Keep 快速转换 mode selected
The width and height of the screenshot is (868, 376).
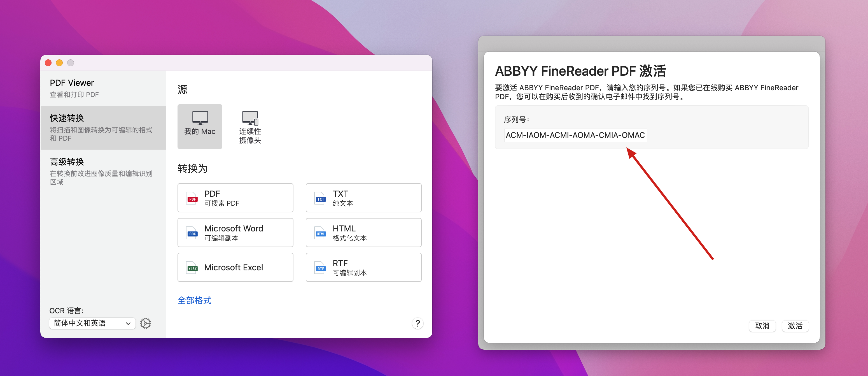pyautogui.click(x=103, y=127)
